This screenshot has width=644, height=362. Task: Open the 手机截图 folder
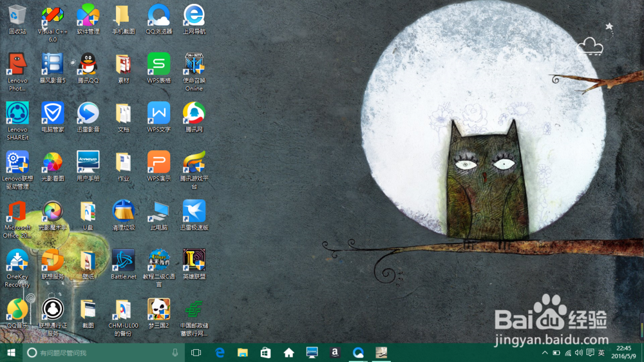point(123,19)
